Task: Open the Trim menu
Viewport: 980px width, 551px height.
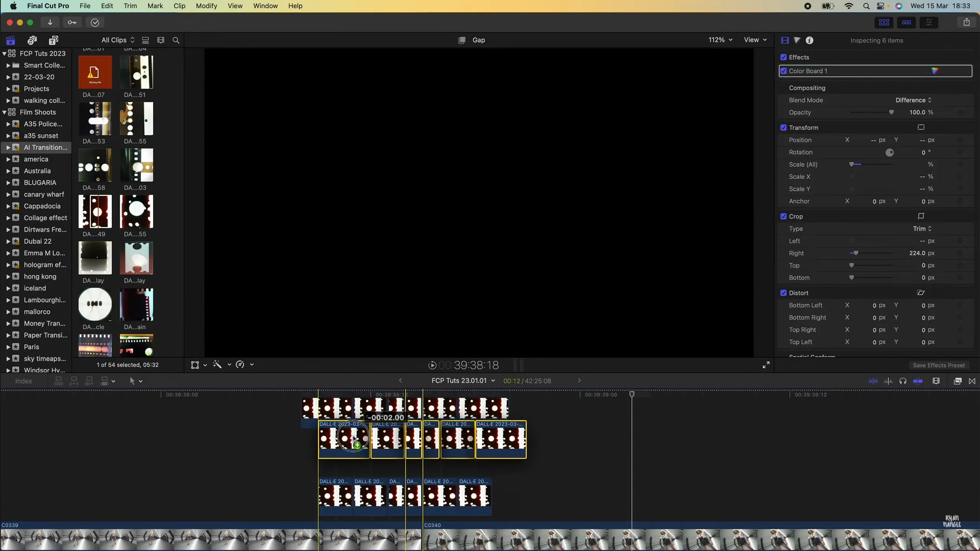Action: tap(130, 6)
